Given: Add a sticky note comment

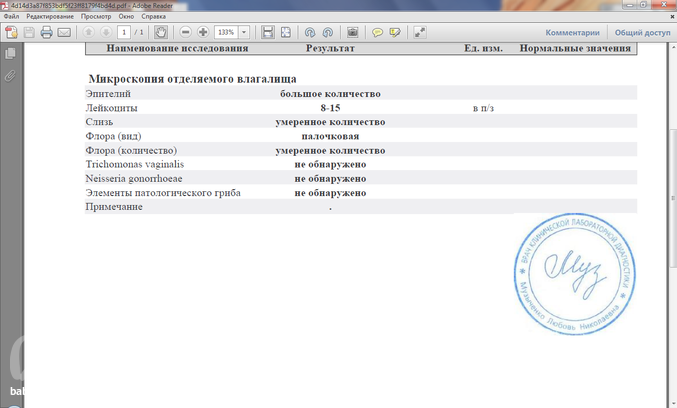Looking at the screenshot, I should pyautogui.click(x=378, y=32).
